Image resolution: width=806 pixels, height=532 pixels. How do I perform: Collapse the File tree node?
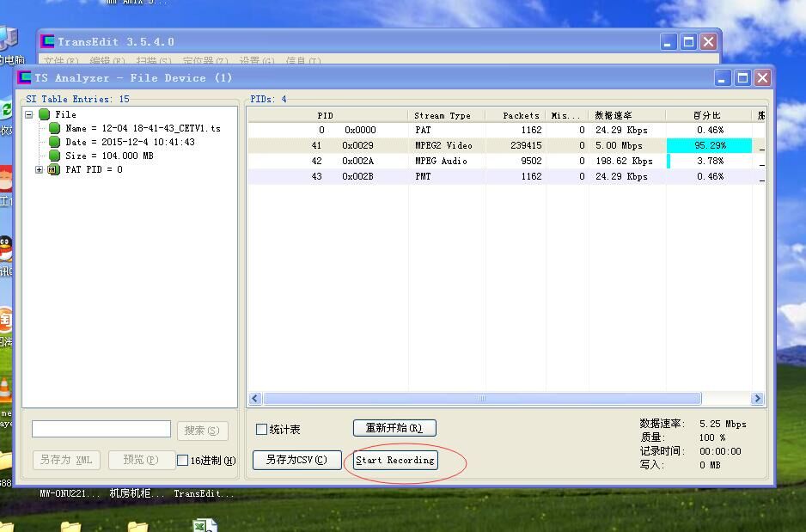click(29, 114)
